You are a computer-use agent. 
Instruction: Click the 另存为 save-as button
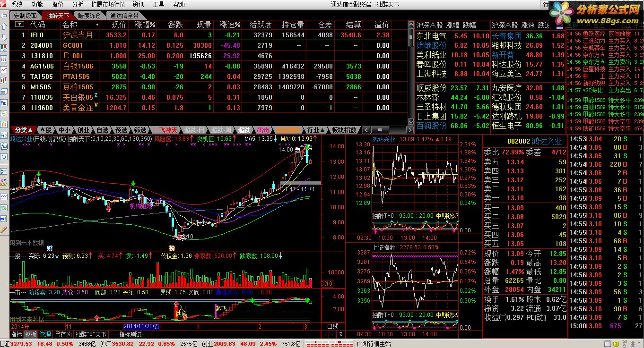pos(63,334)
